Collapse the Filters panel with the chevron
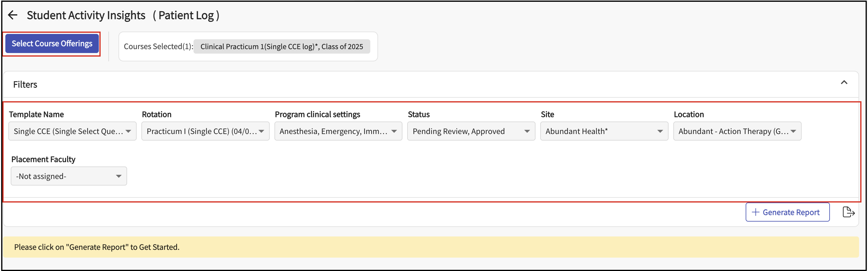 tap(844, 82)
